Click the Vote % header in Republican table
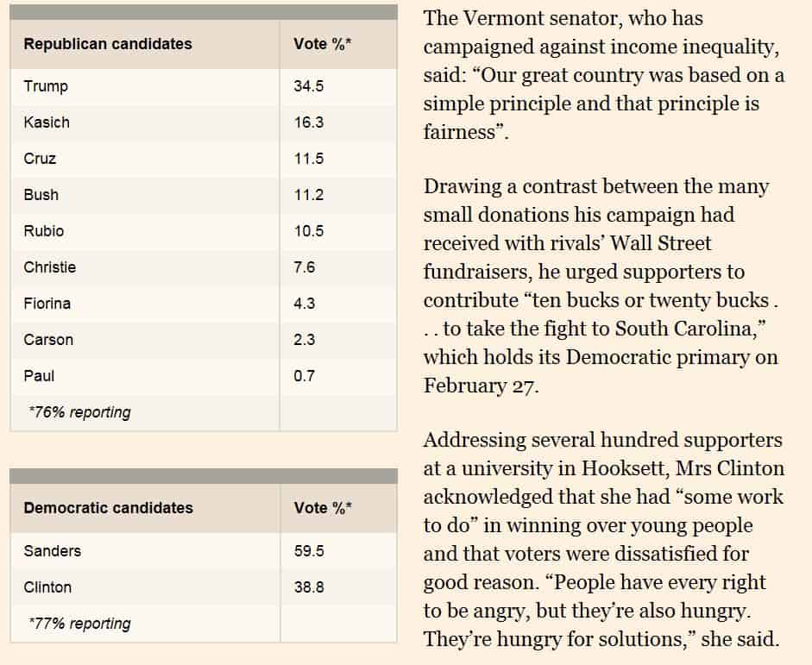Image resolution: width=812 pixels, height=665 pixels. (x=323, y=44)
